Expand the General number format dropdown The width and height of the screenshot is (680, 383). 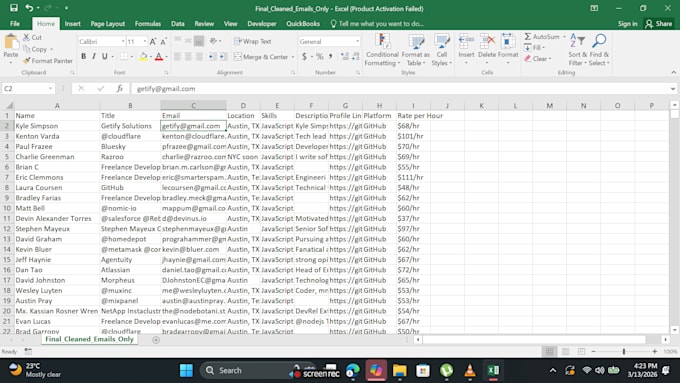point(357,41)
